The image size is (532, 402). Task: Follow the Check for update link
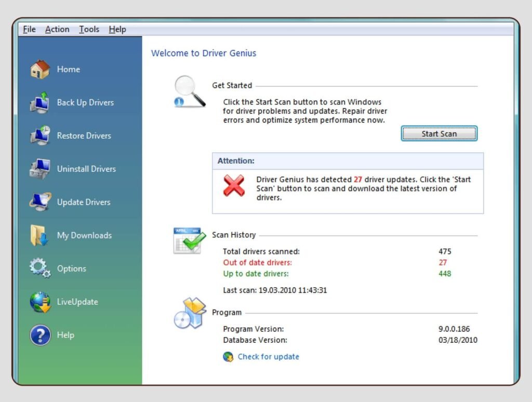point(269,356)
